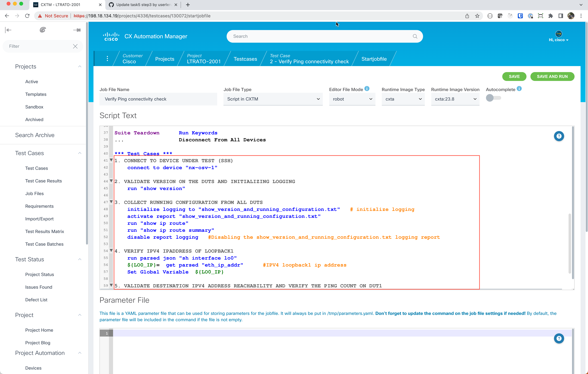This screenshot has width=588, height=374.
Task: Switch to the Update task5 step3 tab
Action: (144, 5)
